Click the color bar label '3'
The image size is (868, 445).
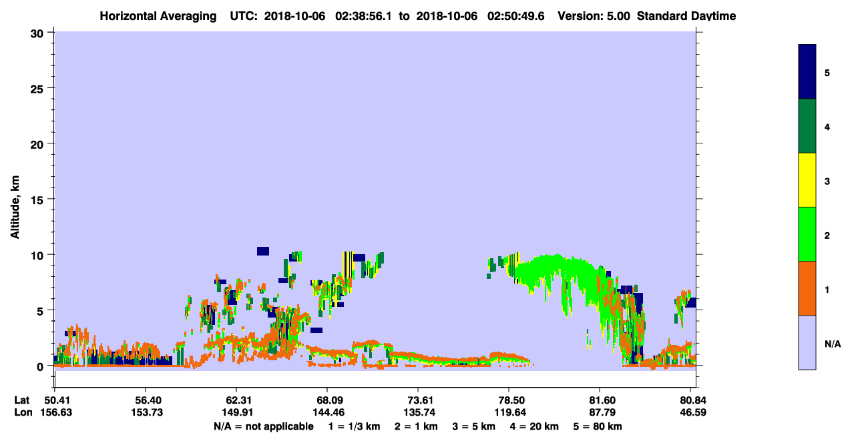(x=827, y=181)
